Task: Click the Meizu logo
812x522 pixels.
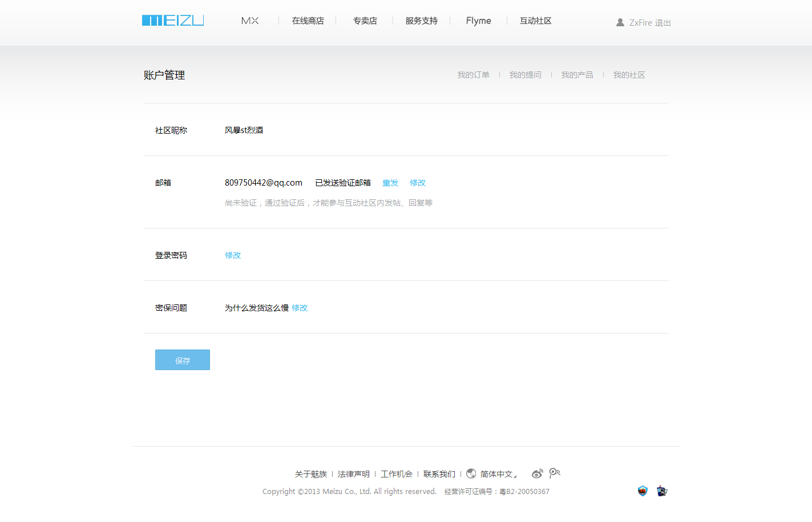Action: click(x=172, y=19)
